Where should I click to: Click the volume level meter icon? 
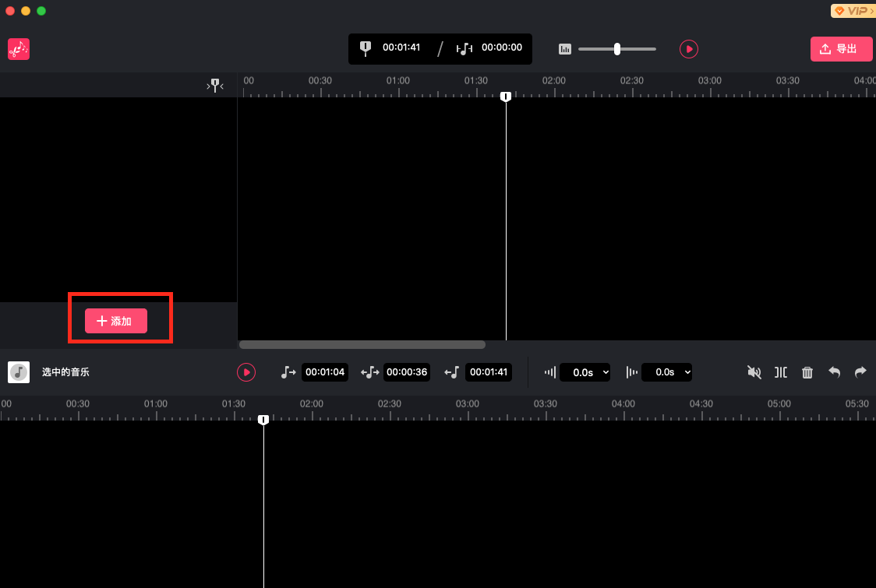565,49
